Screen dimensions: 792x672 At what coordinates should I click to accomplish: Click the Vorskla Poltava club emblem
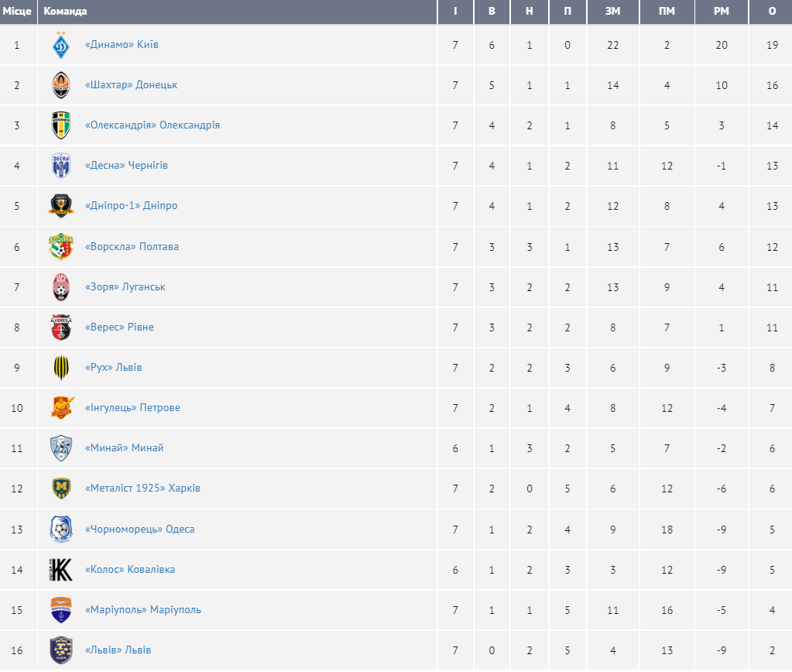tap(61, 247)
